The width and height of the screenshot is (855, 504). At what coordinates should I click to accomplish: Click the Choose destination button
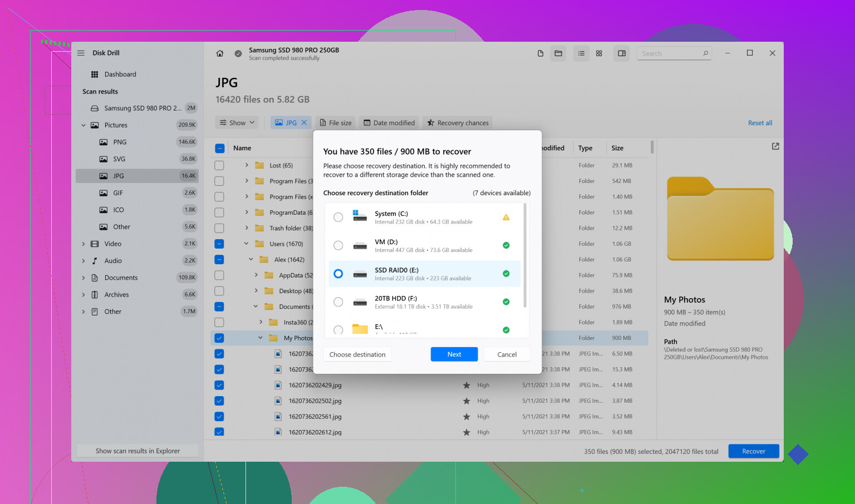(357, 354)
